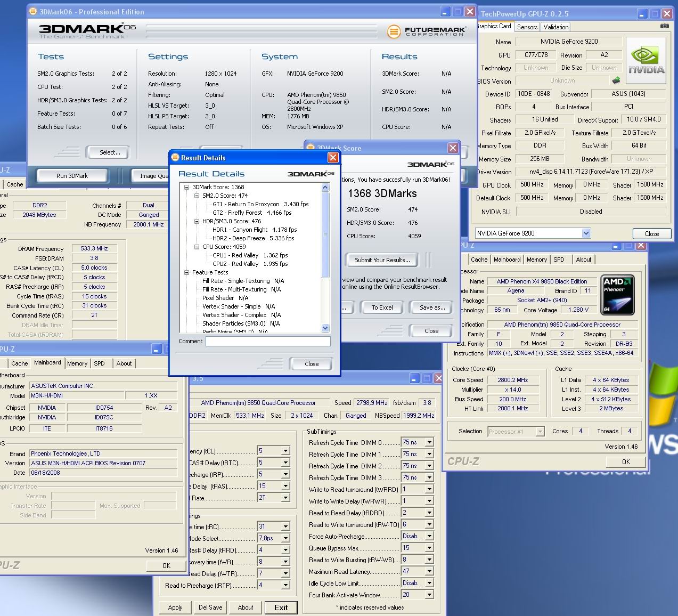Screen dimensions: 678x616
Task: Click the 3DMark06 Professional Edition title bar icon
Action: point(33,11)
